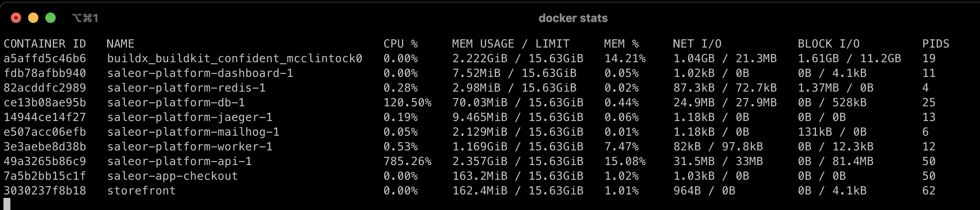Click container name saleor-app-checkout
This screenshot has height=210, width=980.
pos(173,176)
